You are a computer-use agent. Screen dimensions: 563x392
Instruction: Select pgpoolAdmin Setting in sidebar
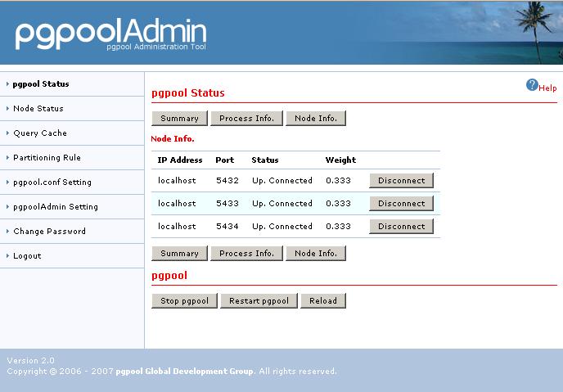tap(55, 206)
